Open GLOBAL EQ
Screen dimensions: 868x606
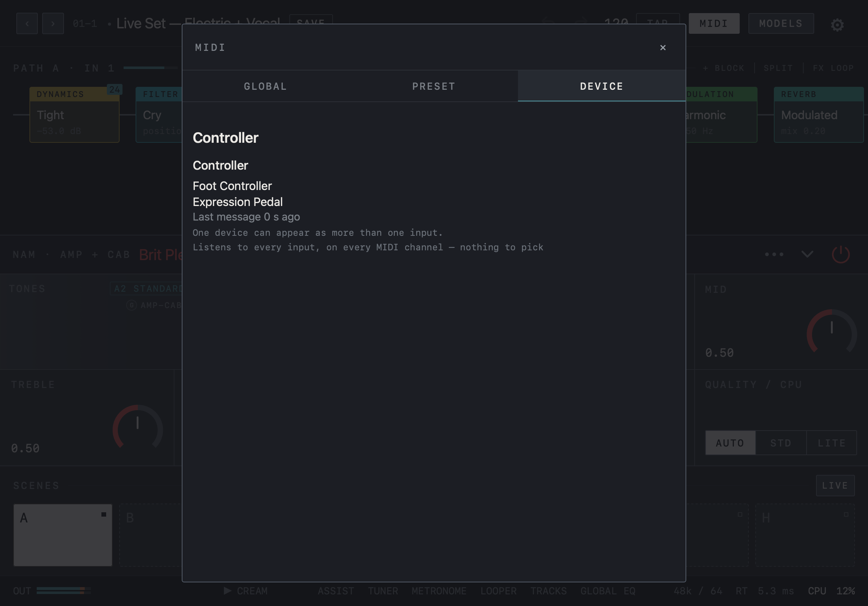click(x=608, y=591)
